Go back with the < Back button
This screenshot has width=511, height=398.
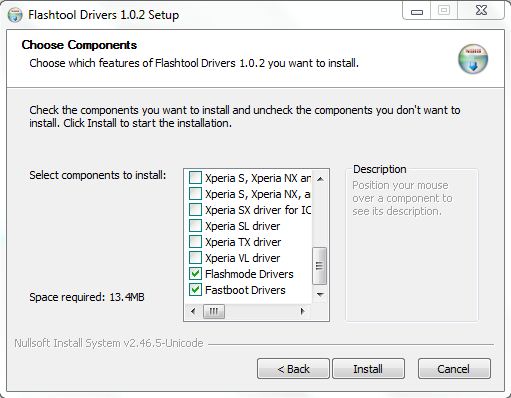pos(293,369)
